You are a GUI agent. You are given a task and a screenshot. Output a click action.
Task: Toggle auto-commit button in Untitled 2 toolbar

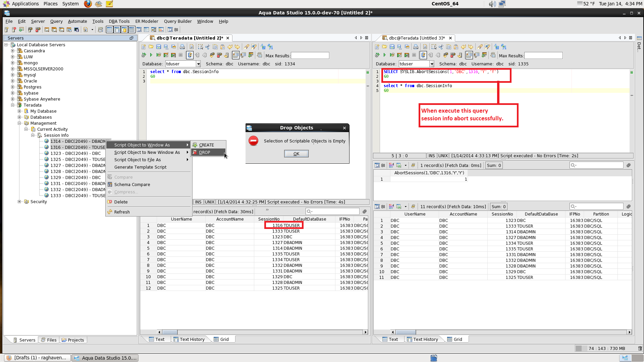[190, 55]
